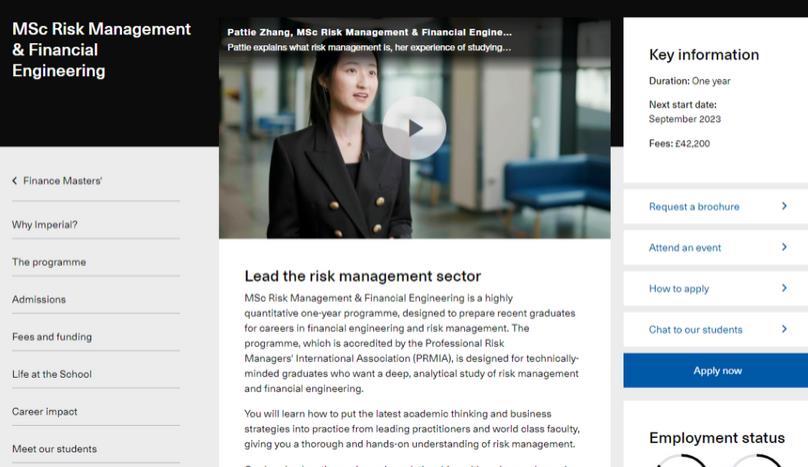The image size is (808, 467).
Task: Click the chevron arrow on Request a brochure
Action: click(x=784, y=206)
